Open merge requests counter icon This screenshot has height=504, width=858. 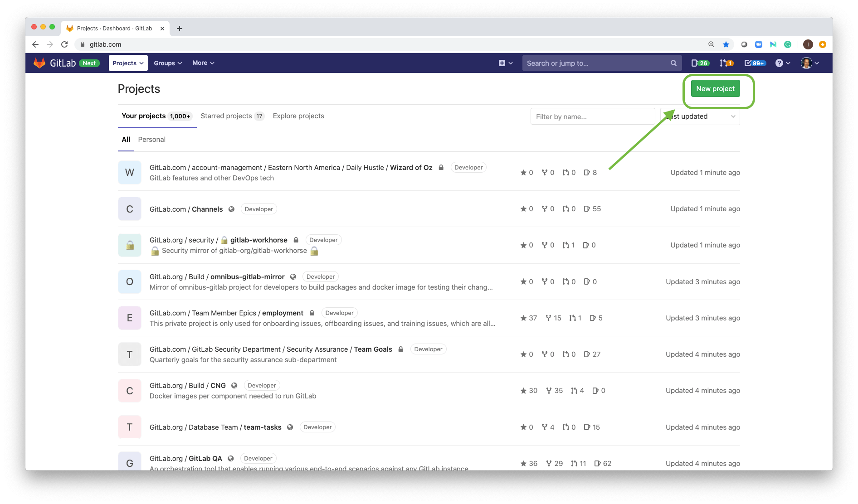point(726,63)
